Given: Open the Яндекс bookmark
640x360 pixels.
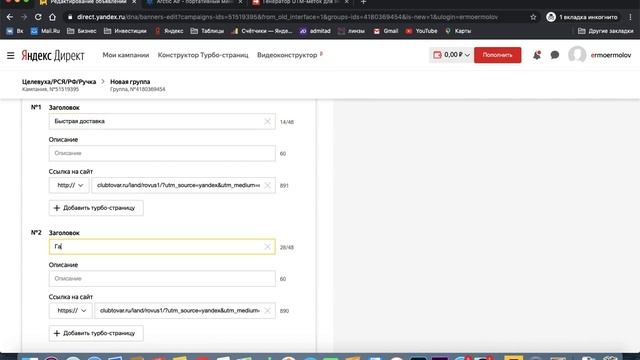Looking at the screenshot, I should point(169,31).
